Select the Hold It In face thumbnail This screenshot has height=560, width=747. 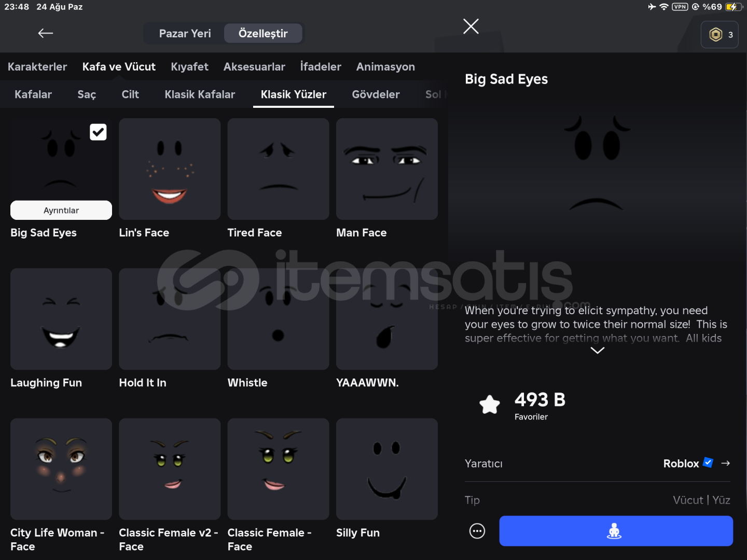[170, 319]
